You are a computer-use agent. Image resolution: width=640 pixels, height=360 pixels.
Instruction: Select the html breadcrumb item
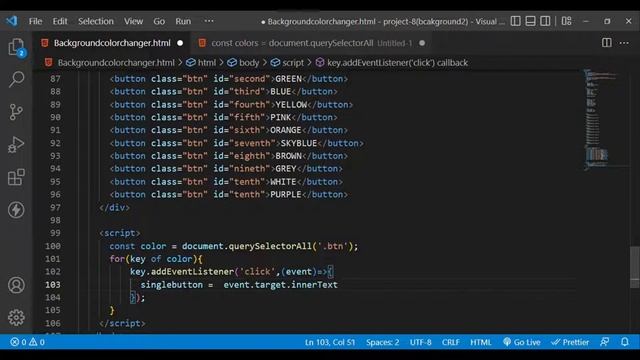(207, 62)
